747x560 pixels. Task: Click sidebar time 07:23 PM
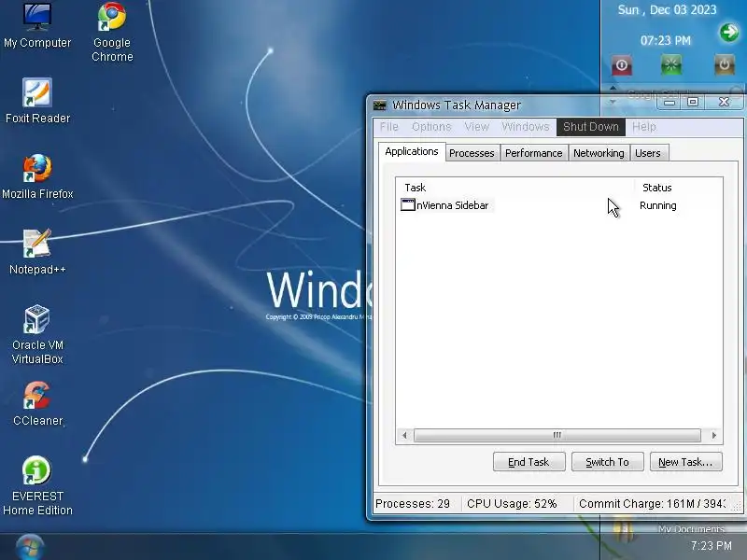pyautogui.click(x=665, y=40)
